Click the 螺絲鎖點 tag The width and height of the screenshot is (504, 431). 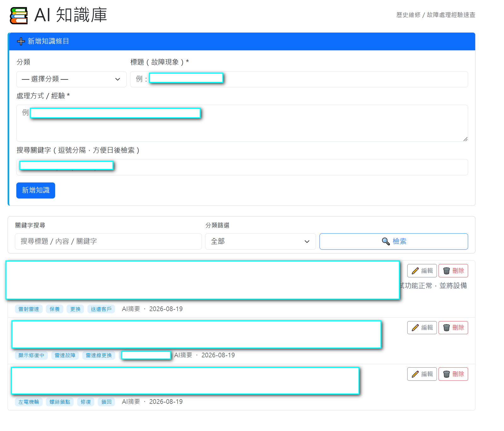coord(60,402)
